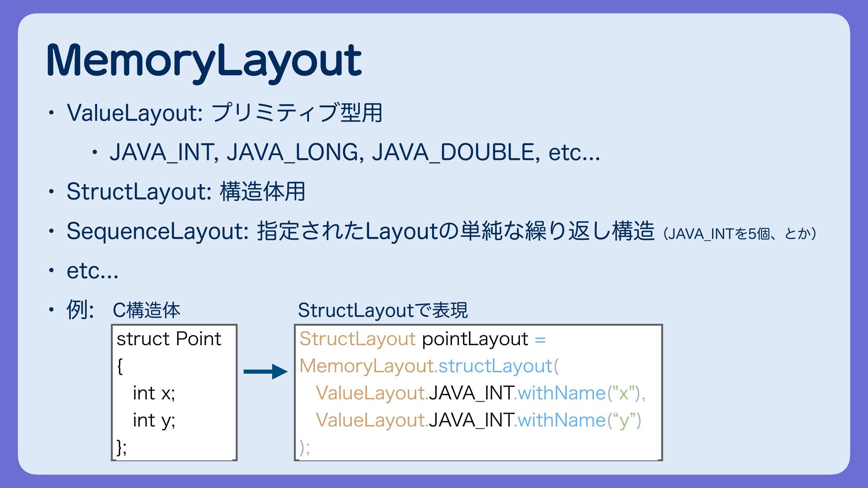This screenshot has width=868, height=488.
Task: Click the 例: label
Action: coord(80,310)
